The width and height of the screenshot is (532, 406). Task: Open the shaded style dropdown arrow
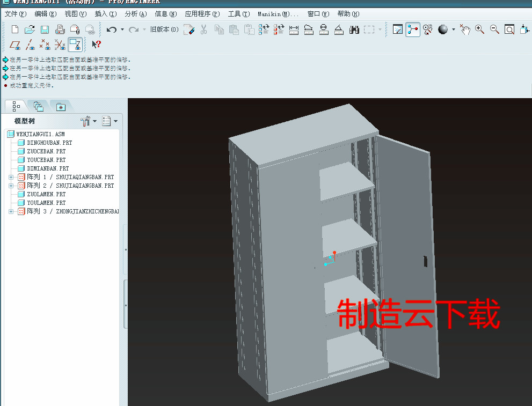click(454, 29)
